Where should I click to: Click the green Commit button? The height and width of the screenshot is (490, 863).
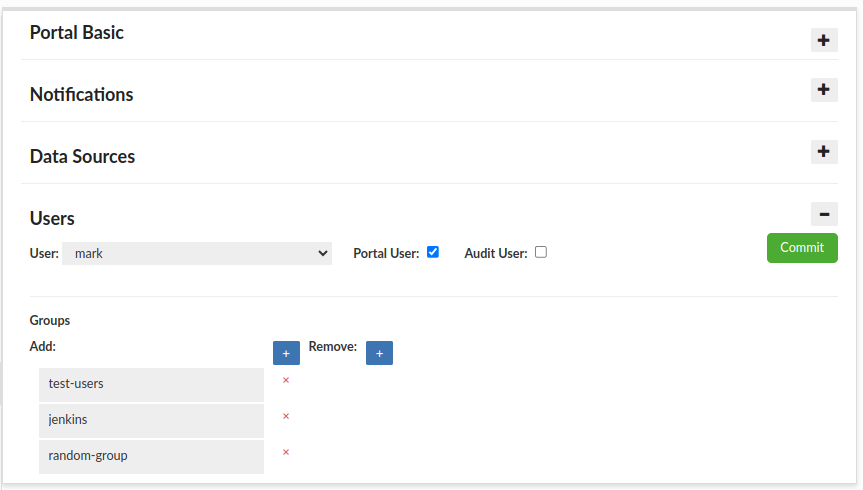pos(802,248)
